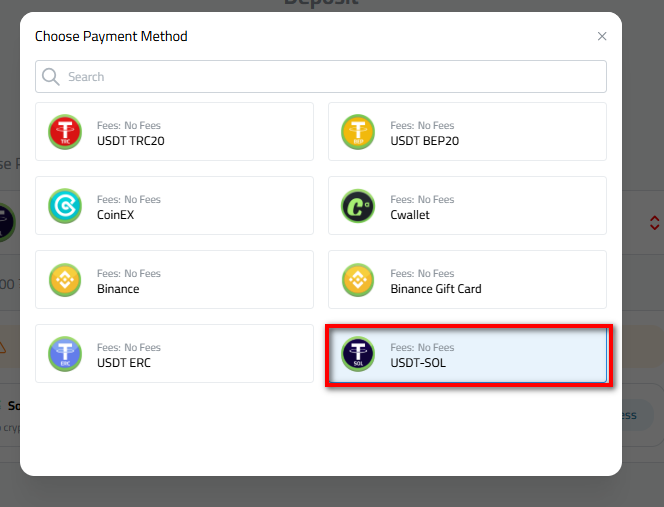The width and height of the screenshot is (664, 507).
Task: Click the magnifying glass search icon
Action: pyautogui.click(x=50, y=77)
